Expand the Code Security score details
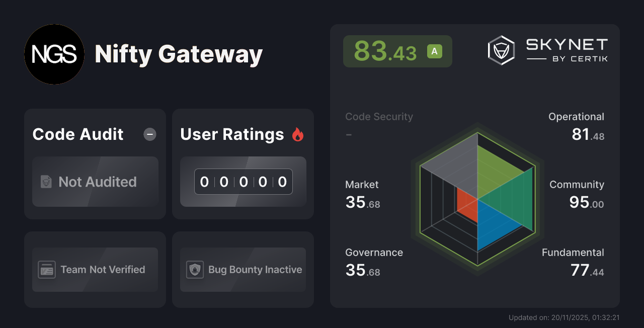Image resolution: width=644 pixels, height=328 pixels. pyautogui.click(x=379, y=124)
